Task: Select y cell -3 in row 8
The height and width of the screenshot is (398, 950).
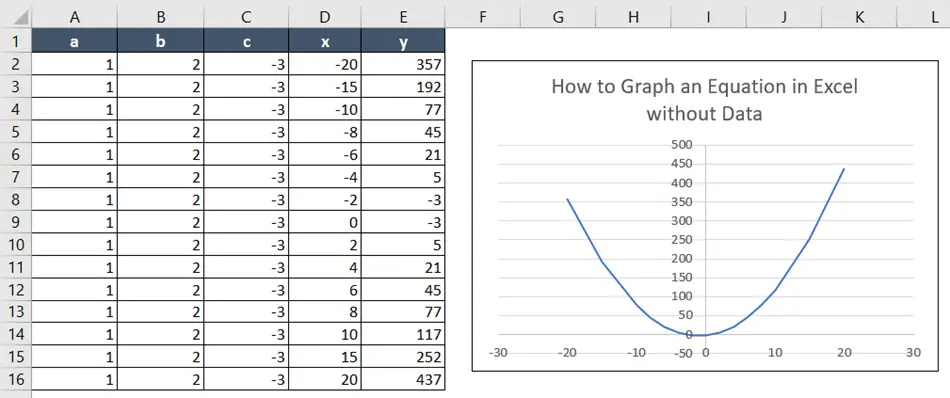Action: pos(404,199)
